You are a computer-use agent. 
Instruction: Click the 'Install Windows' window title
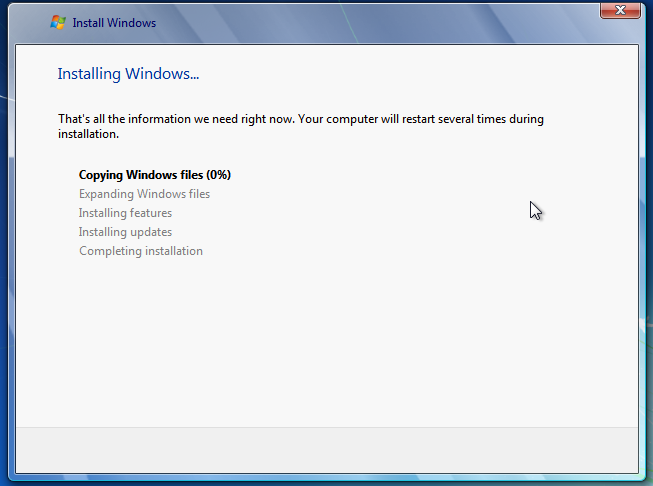(x=114, y=23)
